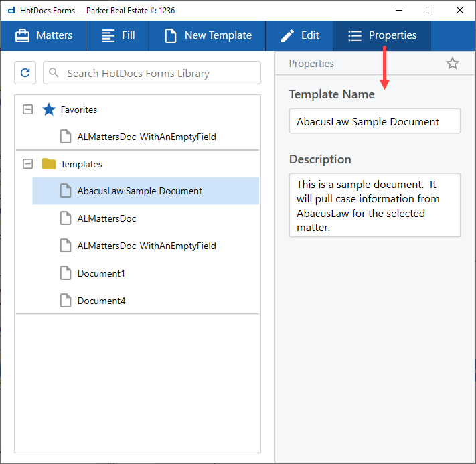Select the Edit pencil tab
Viewport: 476px width, 464px height.
click(x=299, y=35)
